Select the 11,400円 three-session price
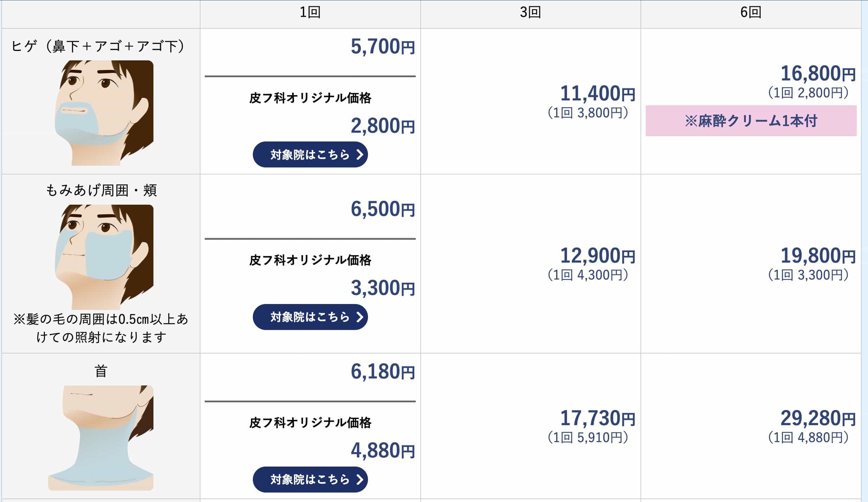The height and width of the screenshot is (502, 868). click(x=597, y=94)
